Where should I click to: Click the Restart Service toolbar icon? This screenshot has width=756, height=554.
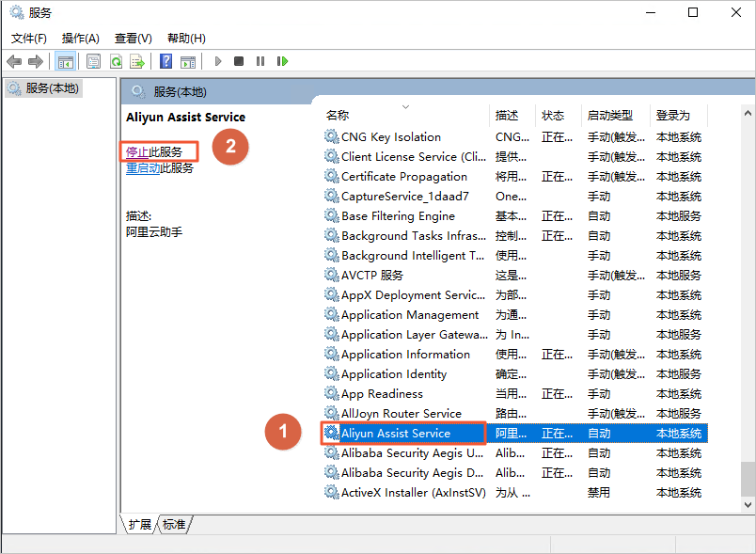click(282, 61)
